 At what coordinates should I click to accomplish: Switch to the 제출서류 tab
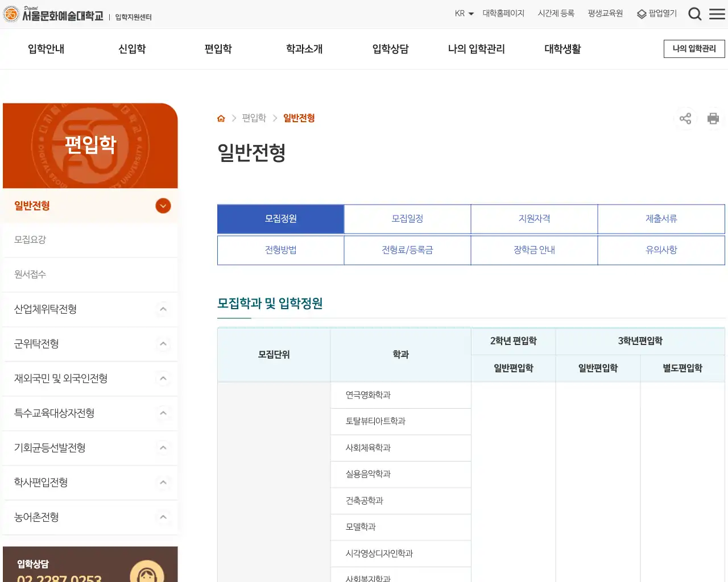click(x=661, y=219)
